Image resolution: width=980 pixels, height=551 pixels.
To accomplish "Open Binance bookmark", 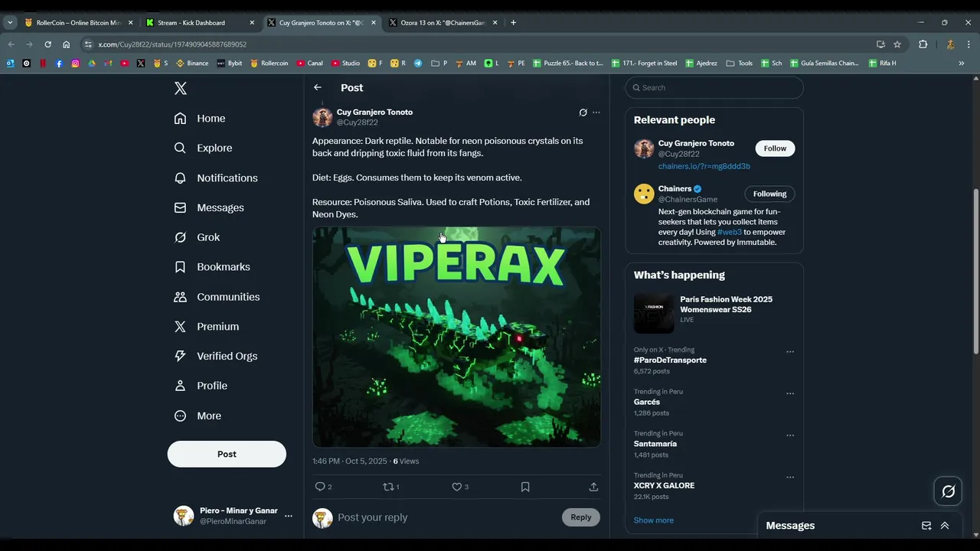I will [x=192, y=64].
